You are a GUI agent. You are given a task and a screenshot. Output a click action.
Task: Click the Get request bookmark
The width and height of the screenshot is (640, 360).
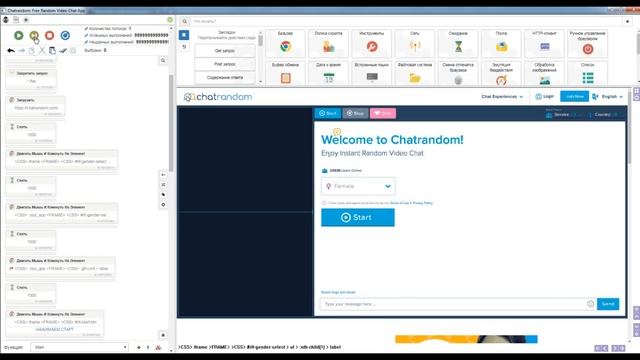(x=225, y=51)
